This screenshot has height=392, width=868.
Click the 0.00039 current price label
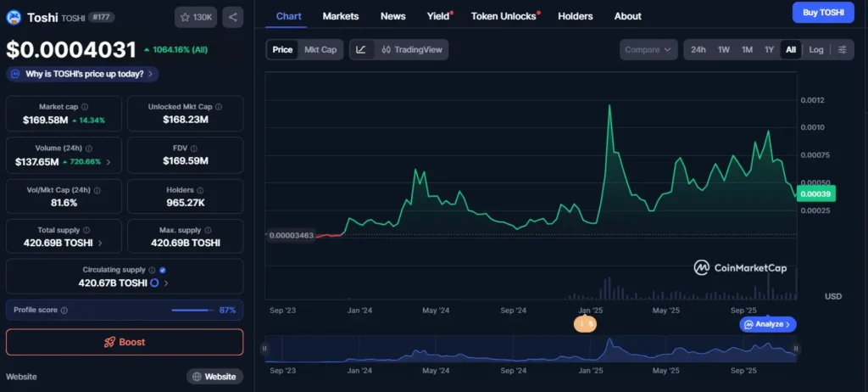coord(816,193)
